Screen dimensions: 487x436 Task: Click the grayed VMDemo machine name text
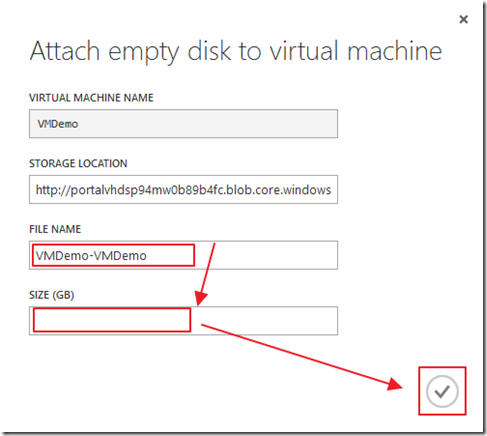(x=58, y=124)
